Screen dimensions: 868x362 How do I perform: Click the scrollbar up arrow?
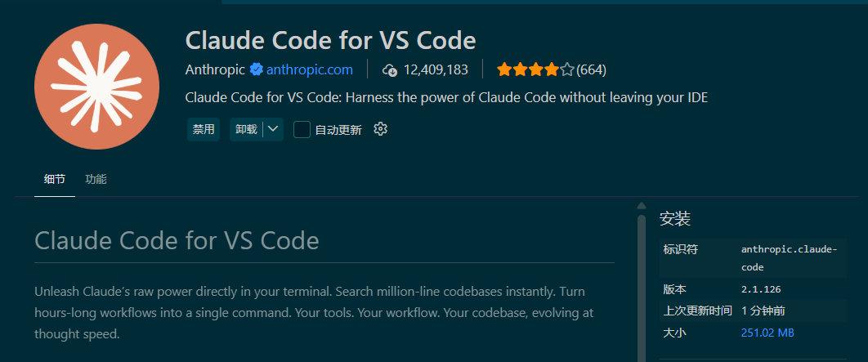click(x=642, y=206)
